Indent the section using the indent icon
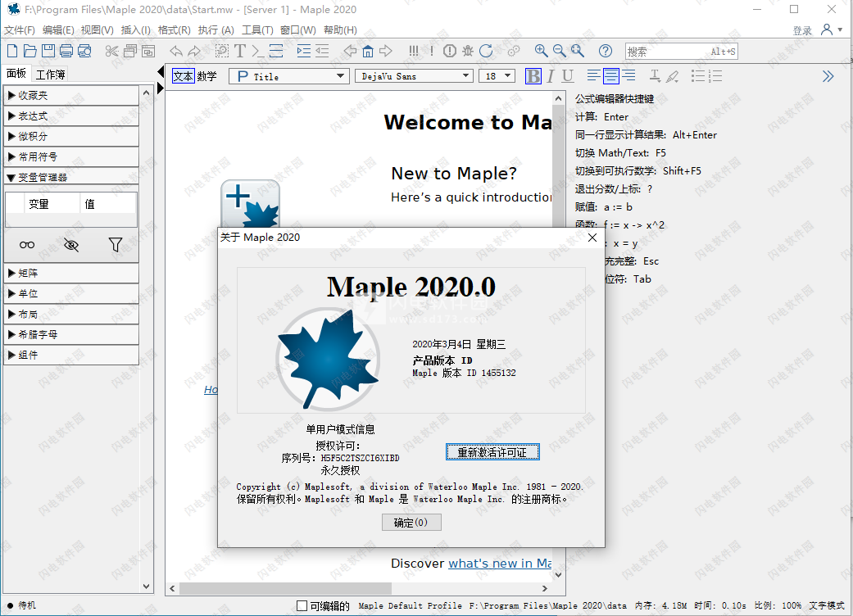The height and width of the screenshot is (616, 853). [x=303, y=51]
